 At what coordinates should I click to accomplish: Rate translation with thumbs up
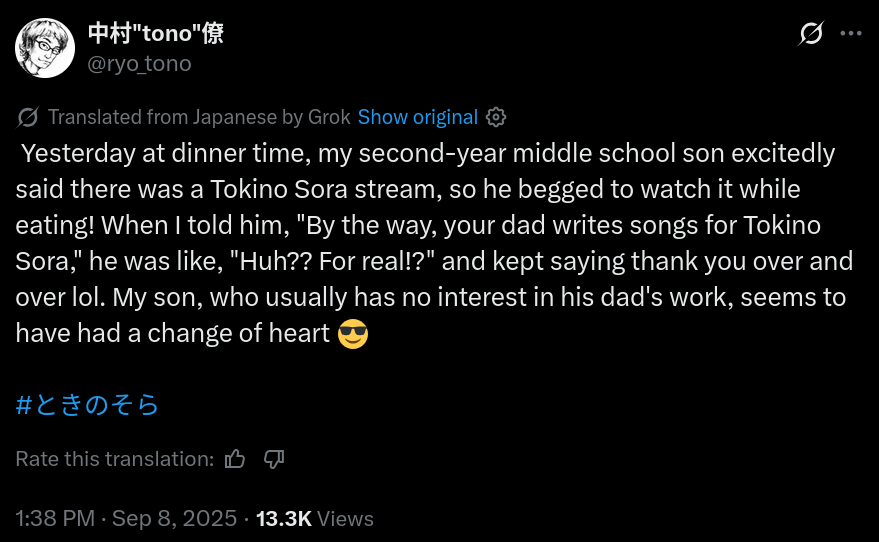coord(235,459)
